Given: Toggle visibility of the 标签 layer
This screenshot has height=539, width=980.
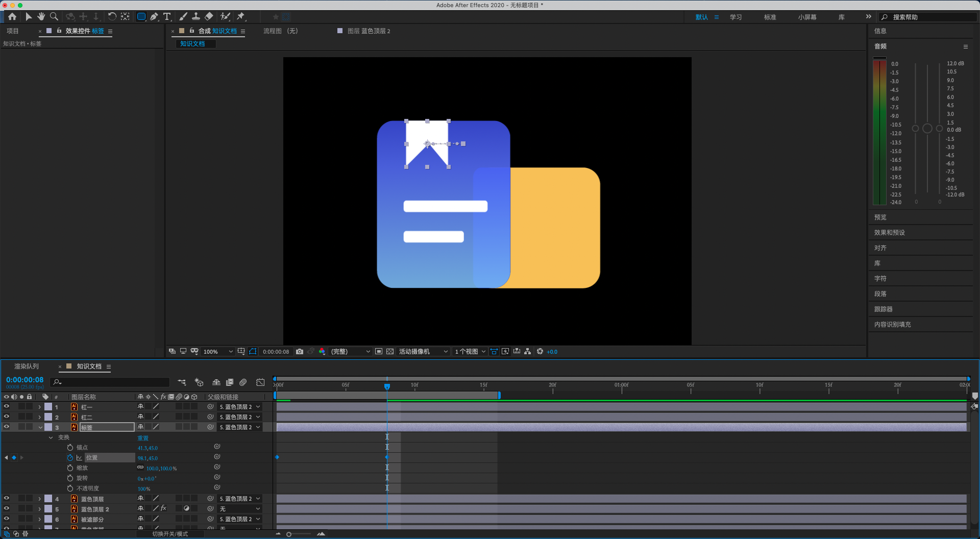Looking at the screenshot, I should [7, 427].
